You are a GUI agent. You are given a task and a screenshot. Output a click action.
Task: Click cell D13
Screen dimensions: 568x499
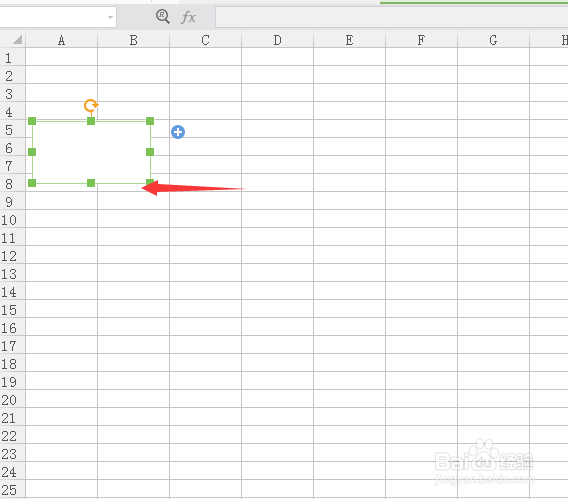pos(277,273)
